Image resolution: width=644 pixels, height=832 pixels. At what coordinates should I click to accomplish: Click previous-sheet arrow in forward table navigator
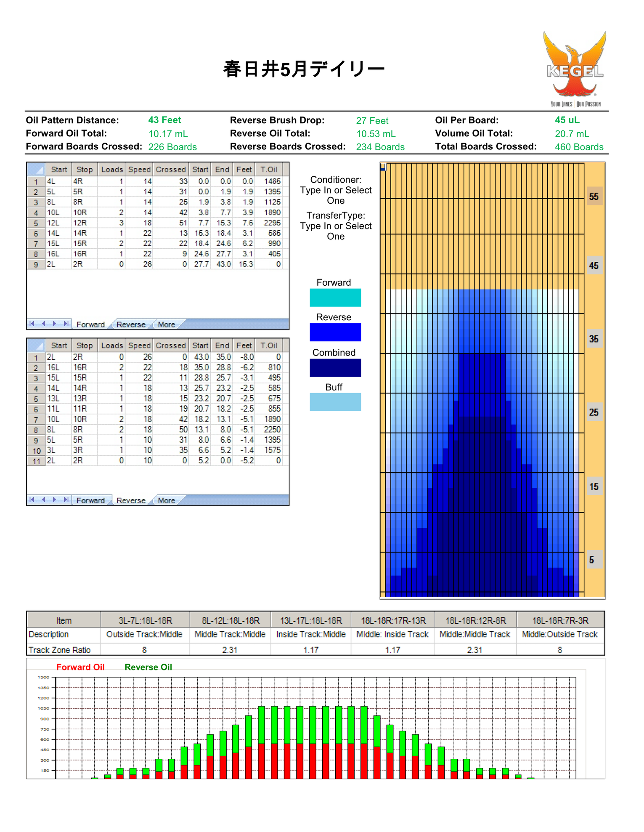coord(43,324)
